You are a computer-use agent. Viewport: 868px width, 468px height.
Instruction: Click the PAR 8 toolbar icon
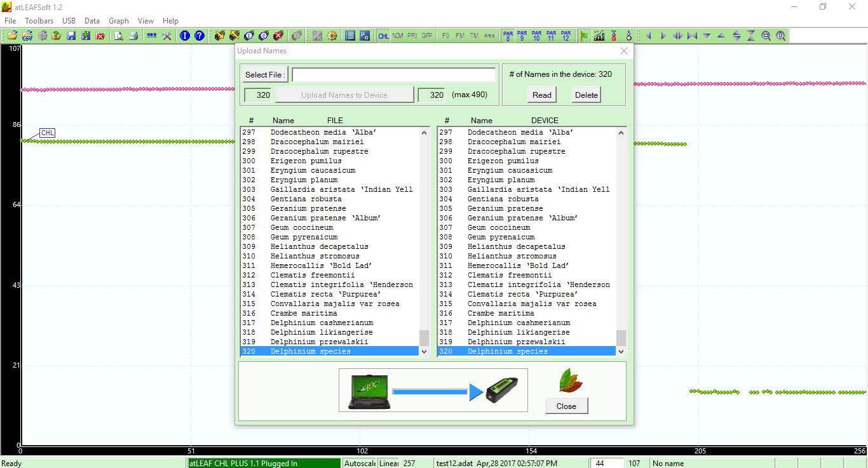[508, 36]
